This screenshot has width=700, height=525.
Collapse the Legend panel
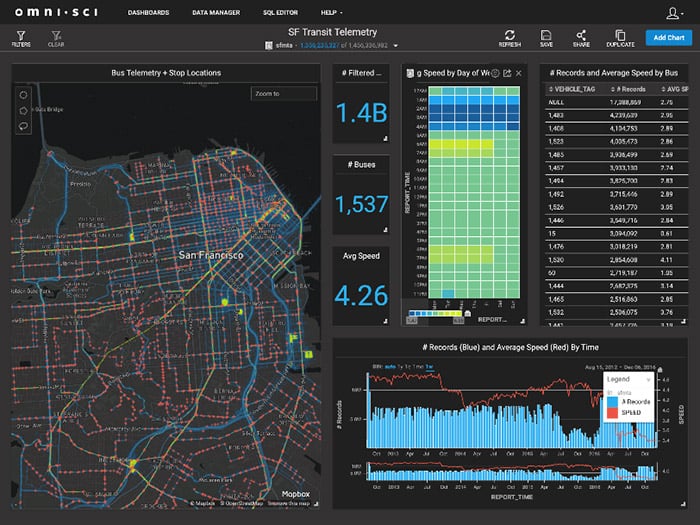point(649,380)
